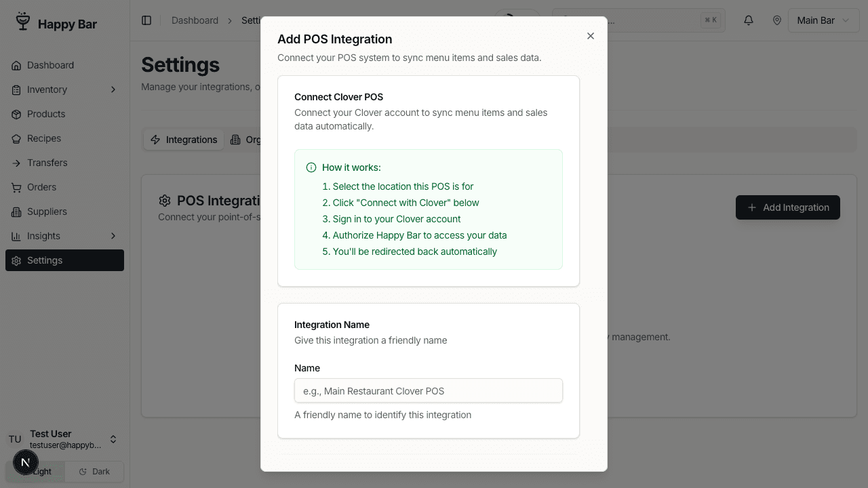Open Recipes page from sidebar
The height and width of the screenshot is (488, 868).
click(x=64, y=138)
